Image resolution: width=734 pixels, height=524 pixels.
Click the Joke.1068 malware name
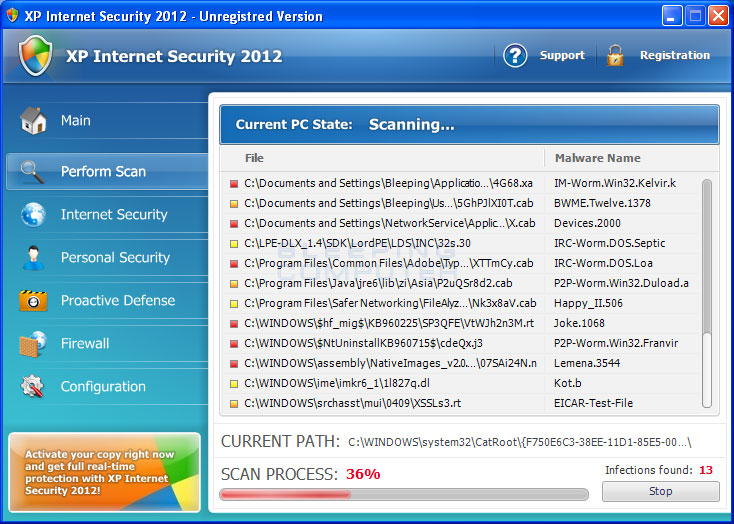coord(579,324)
